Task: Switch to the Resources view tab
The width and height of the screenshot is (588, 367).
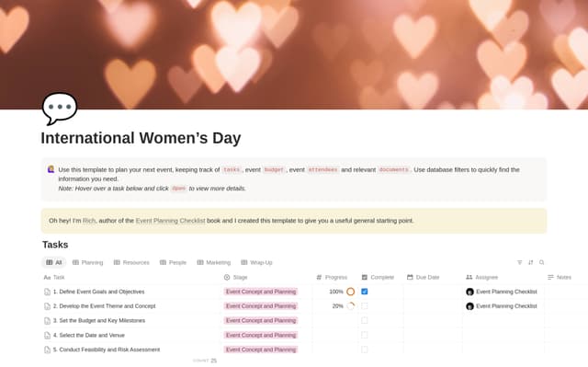Action: tap(131, 263)
